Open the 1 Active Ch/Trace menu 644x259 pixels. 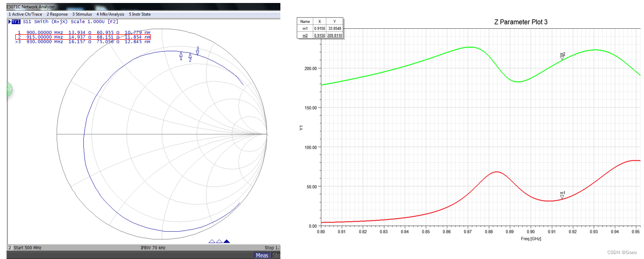coord(25,14)
